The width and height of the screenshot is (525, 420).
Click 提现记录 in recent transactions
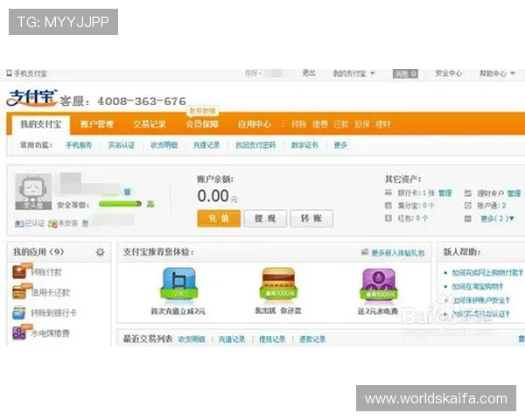[272, 339]
